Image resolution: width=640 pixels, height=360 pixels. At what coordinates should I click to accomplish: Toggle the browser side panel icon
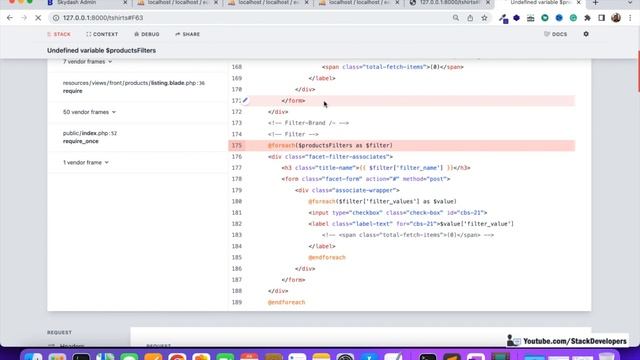602,18
